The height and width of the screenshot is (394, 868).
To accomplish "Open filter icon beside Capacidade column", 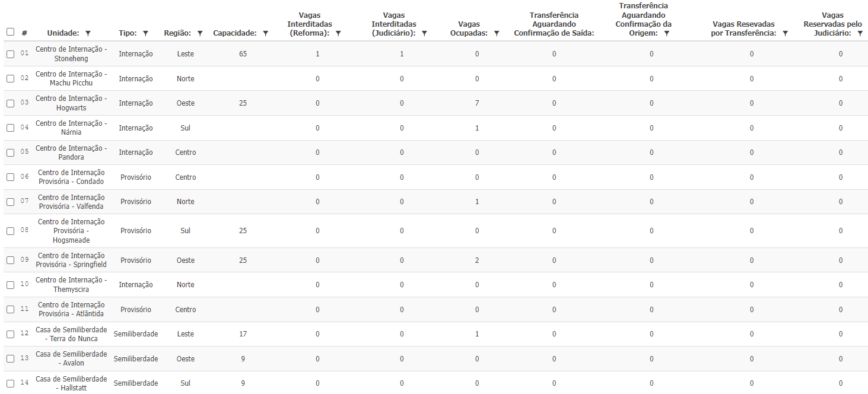I will 265,34.
